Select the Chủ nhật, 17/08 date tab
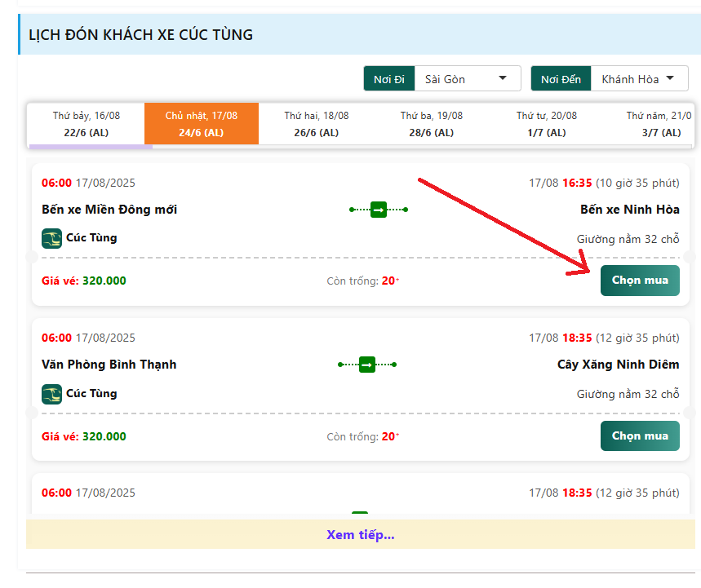The image size is (701, 588). [x=202, y=124]
